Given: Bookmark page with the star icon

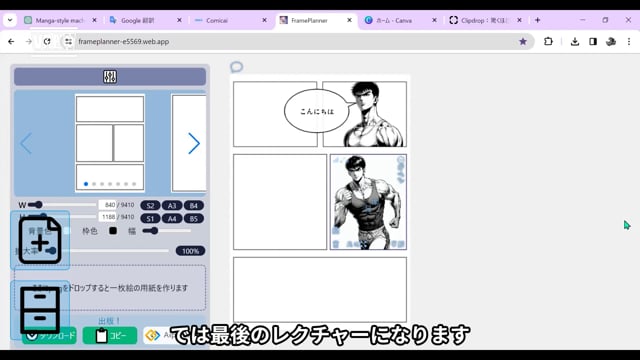Looking at the screenshot, I should (523, 42).
